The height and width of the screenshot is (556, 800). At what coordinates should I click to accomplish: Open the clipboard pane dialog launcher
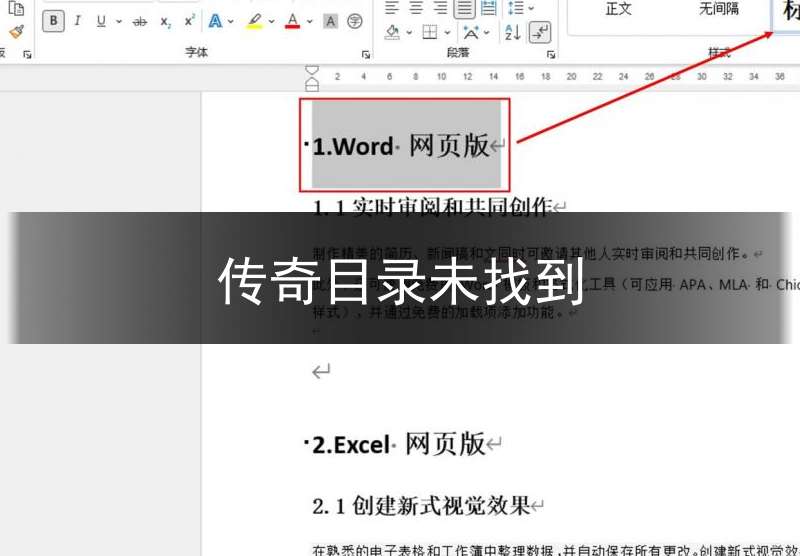point(27,55)
